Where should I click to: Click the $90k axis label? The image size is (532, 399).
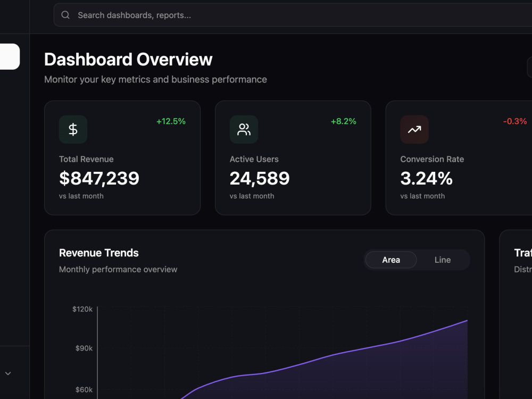coord(84,348)
